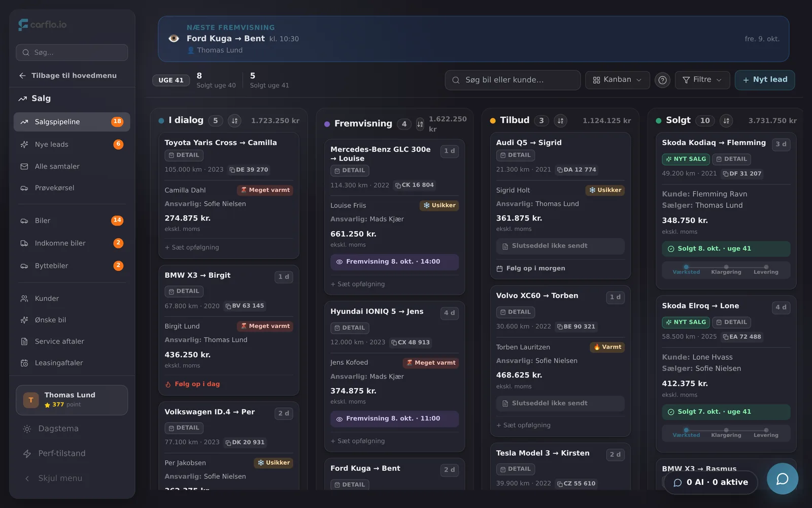This screenshot has width=812, height=508.
Task: Click Følg op i dag on BMW X3 card
Action: pos(192,384)
